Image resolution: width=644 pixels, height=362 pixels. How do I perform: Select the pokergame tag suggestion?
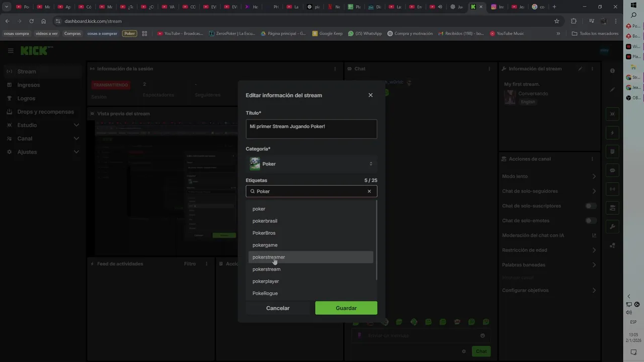pyautogui.click(x=311, y=245)
